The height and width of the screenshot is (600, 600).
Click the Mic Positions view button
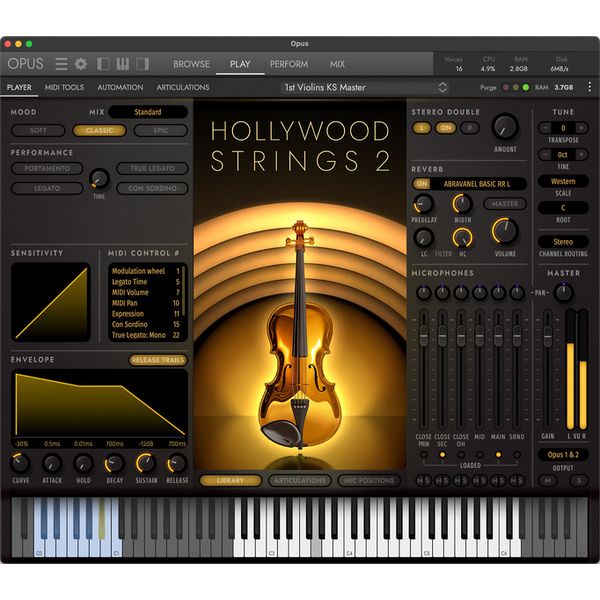[369, 481]
